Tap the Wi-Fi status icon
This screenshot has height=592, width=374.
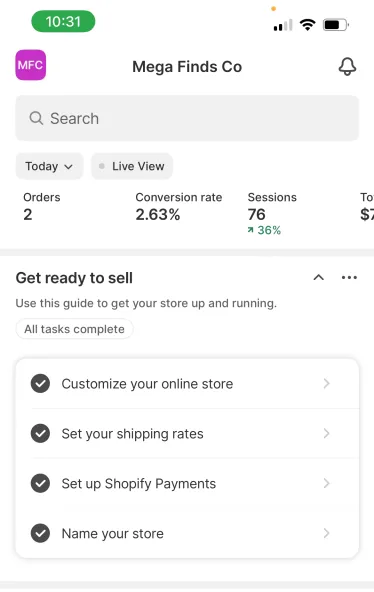coord(308,25)
